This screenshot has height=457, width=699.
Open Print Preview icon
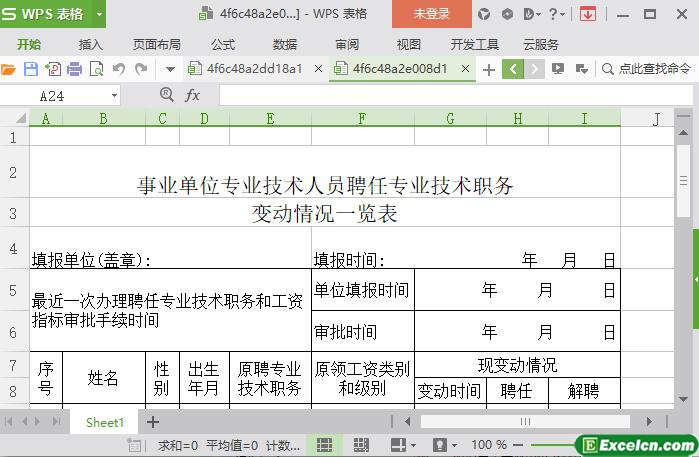(x=96, y=69)
